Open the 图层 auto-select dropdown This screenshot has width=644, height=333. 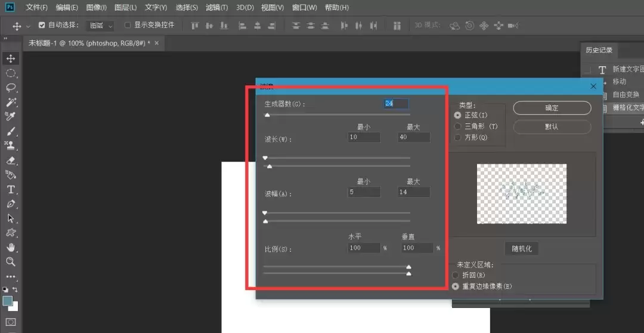tap(100, 26)
